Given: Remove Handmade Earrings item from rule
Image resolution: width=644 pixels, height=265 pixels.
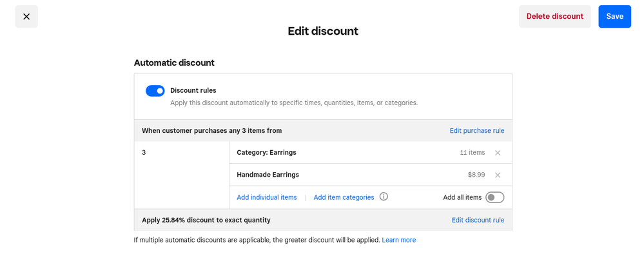Looking at the screenshot, I should pyautogui.click(x=497, y=175).
